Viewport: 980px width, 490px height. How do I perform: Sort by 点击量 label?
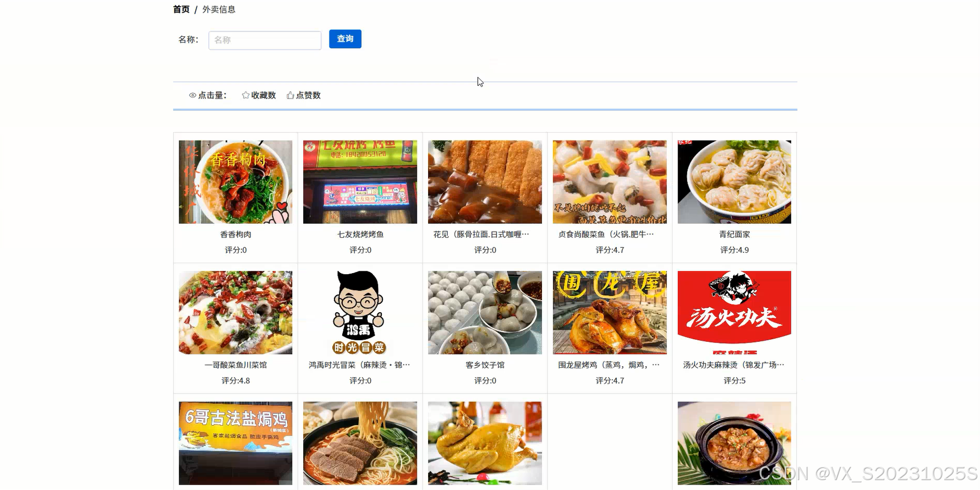(212, 95)
